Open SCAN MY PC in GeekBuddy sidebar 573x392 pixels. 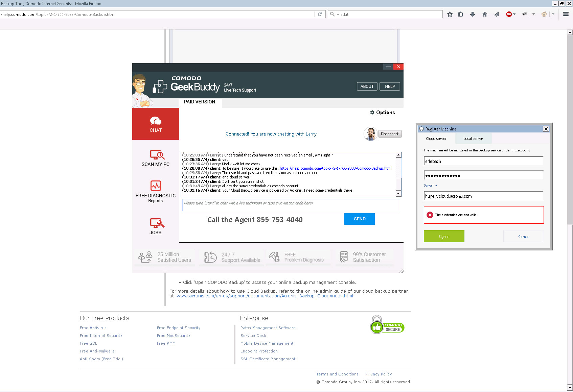click(156, 158)
